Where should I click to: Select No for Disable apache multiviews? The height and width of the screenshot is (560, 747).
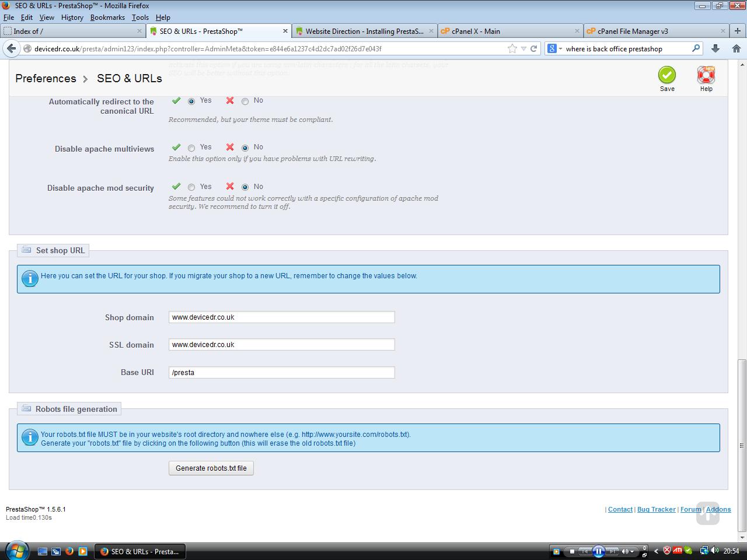pyautogui.click(x=245, y=148)
